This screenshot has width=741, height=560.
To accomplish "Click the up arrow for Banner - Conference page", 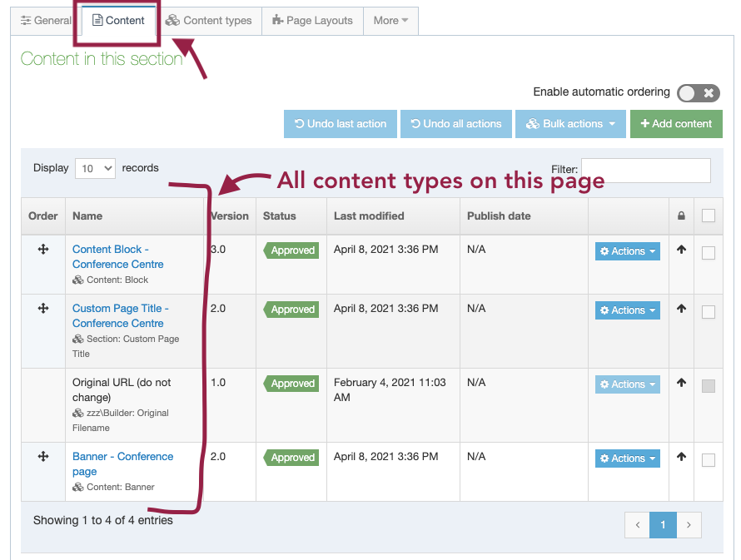I will click(x=680, y=458).
